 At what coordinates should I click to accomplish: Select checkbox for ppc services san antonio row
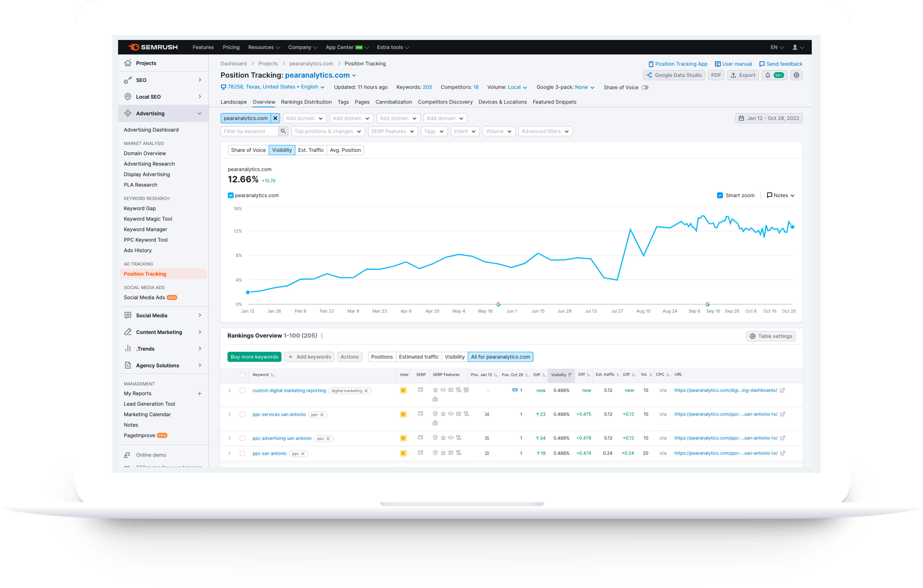point(242,414)
